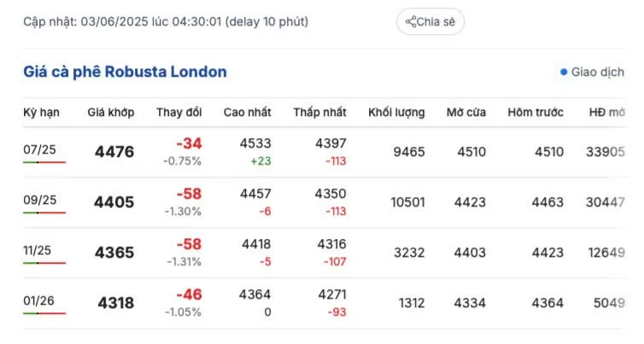Click the Giao dịch status label

(597, 73)
